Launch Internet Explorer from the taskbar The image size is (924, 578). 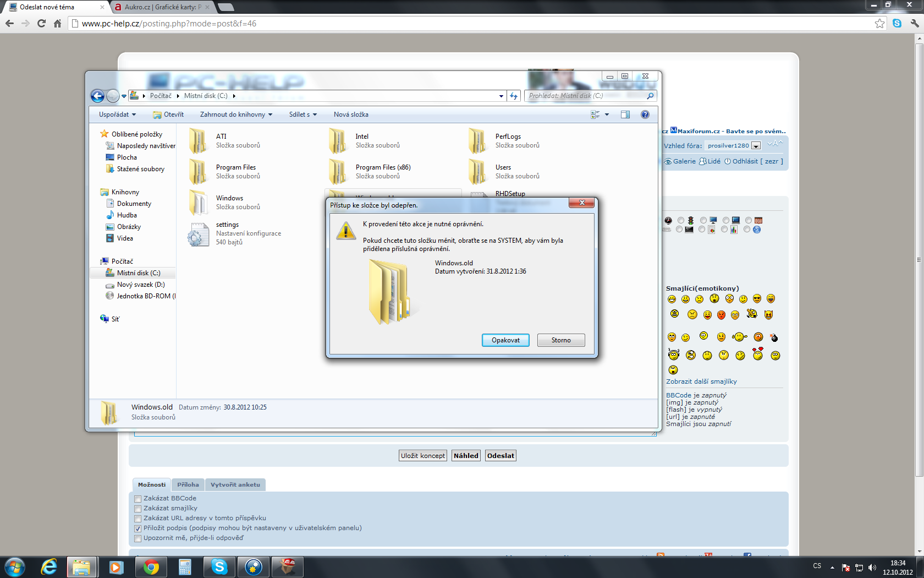click(49, 567)
